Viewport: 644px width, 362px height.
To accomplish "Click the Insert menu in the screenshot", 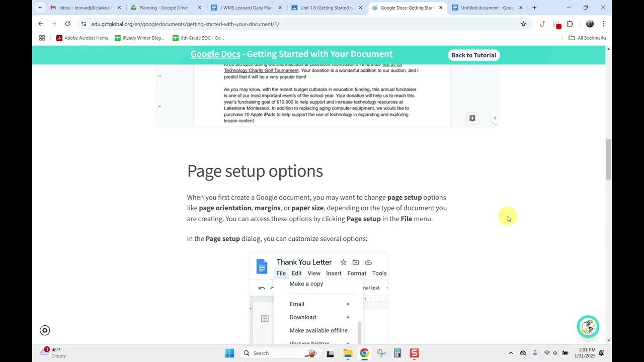I will pyautogui.click(x=334, y=274).
